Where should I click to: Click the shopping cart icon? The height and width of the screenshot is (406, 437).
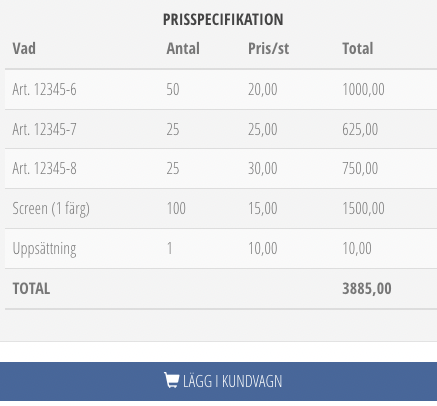pyautogui.click(x=172, y=380)
